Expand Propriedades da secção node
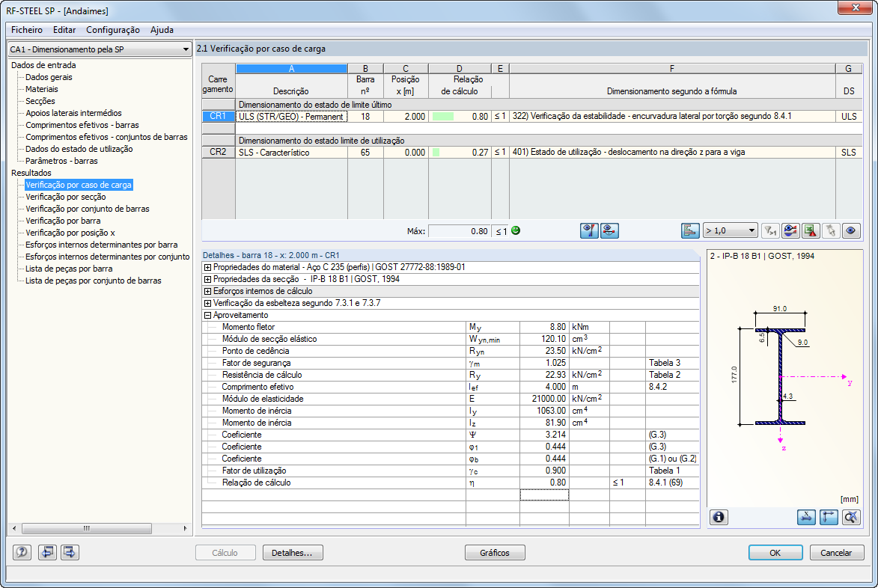This screenshot has height=588, width=878. coord(207,279)
